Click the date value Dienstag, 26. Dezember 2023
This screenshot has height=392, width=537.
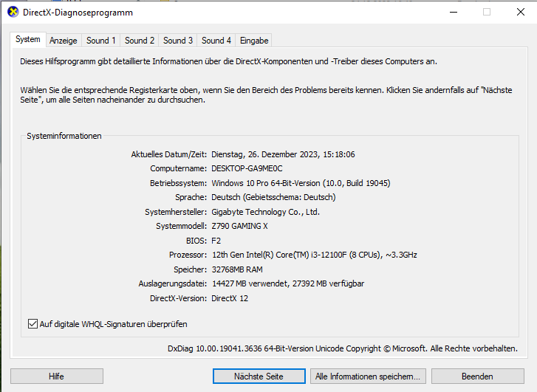tap(283, 154)
